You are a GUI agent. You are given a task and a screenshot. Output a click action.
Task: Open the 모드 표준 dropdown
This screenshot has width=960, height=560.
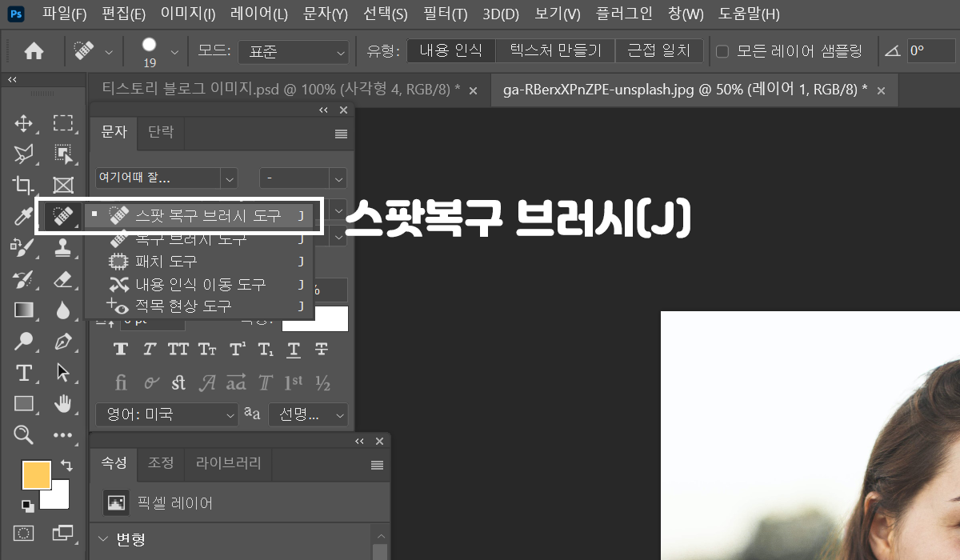click(294, 51)
